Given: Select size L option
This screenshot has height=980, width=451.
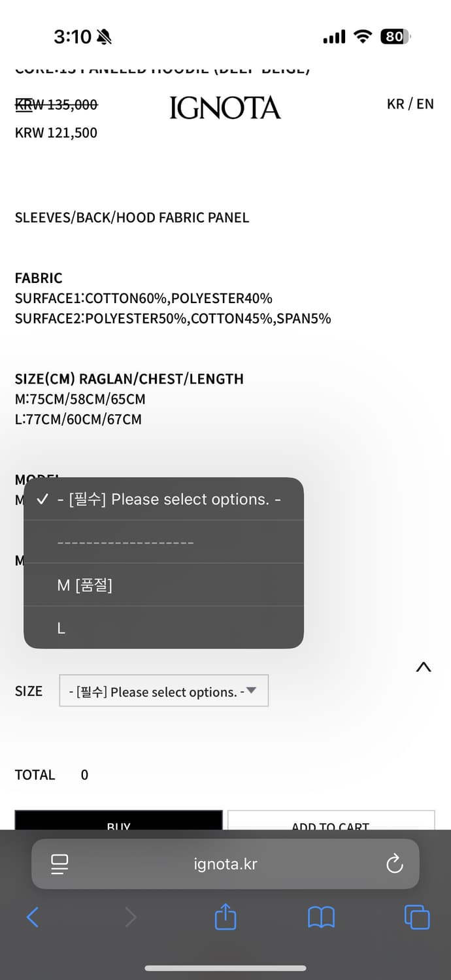Looking at the screenshot, I should (163, 628).
